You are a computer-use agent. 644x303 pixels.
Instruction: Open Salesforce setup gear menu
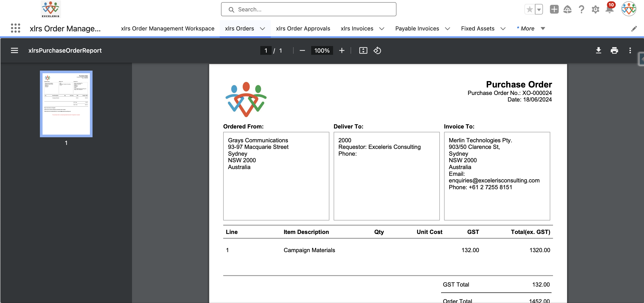[595, 9]
